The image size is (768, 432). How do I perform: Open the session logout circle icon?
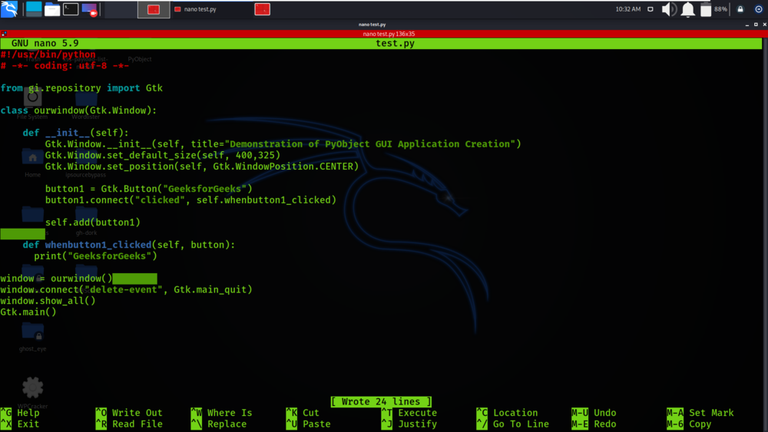click(758, 9)
